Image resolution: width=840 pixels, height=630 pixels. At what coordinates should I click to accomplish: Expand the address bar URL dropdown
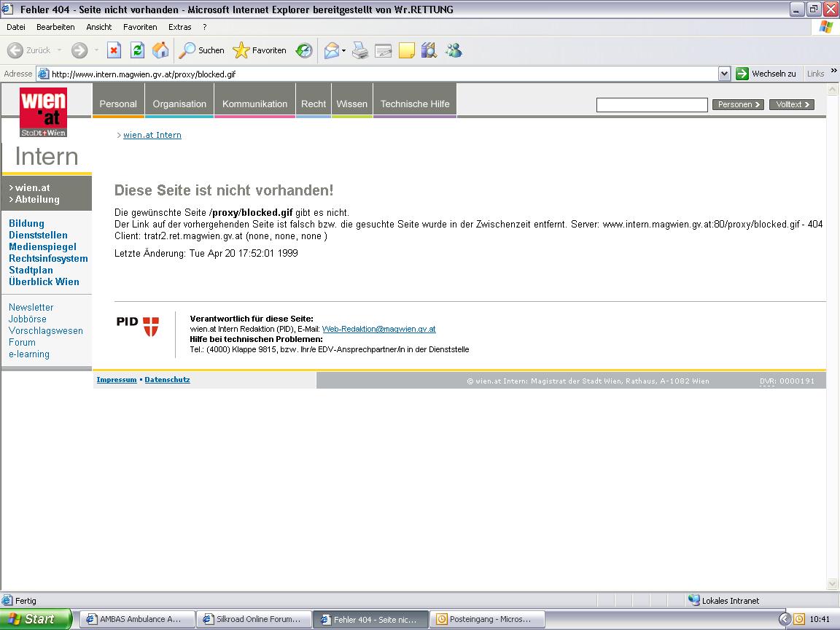[724, 74]
